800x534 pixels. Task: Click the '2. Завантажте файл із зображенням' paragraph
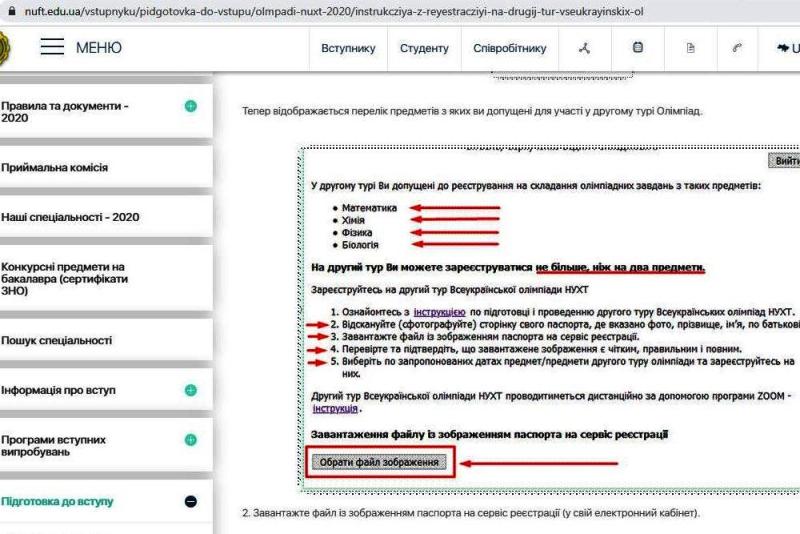pos(470,513)
